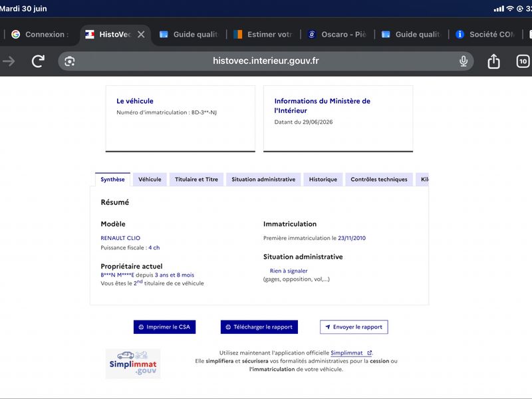Click the cellular signal bars icon
Viewport: 532px width, 399px height.
click(x=499, y=9)
